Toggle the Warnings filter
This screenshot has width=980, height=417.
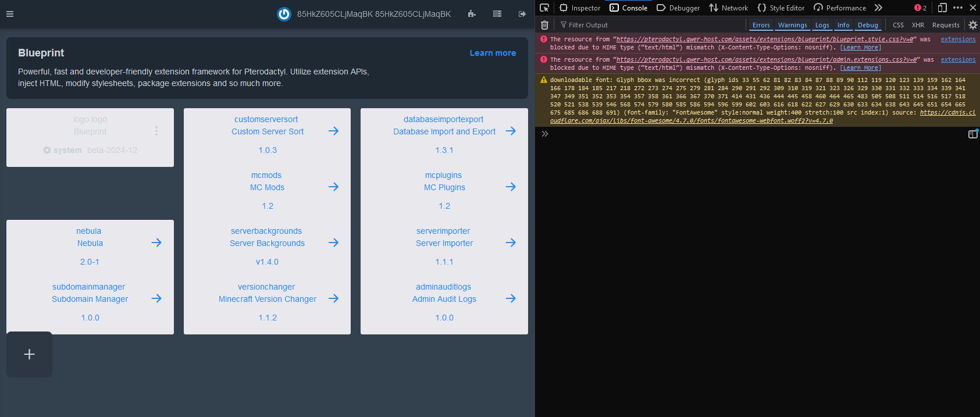(x=793, y=25)
